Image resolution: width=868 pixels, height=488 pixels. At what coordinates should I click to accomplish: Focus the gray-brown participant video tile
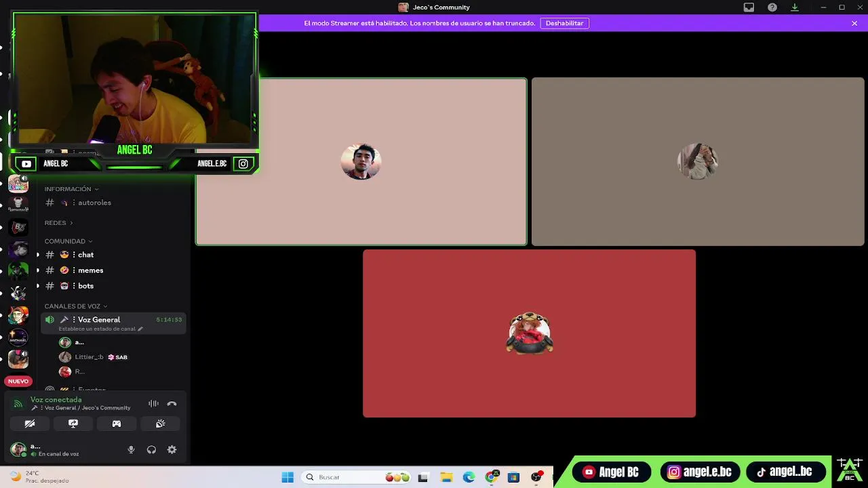pyautogui.click(x=698, y=161)
